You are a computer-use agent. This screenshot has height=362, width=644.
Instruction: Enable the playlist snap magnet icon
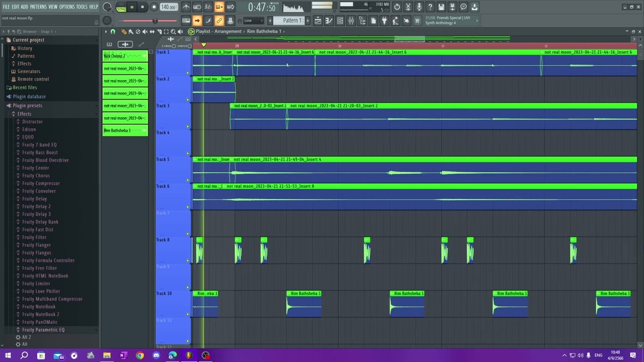click(x=113, y=31)
